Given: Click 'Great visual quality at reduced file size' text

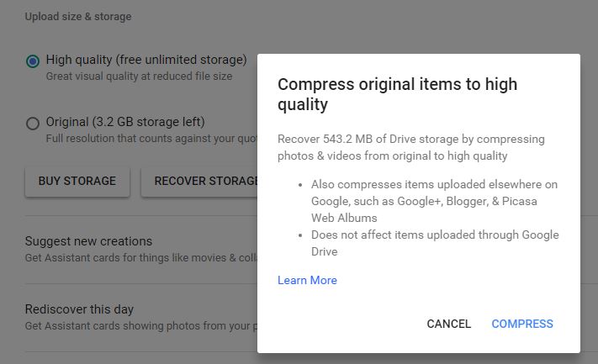Looking at the screenshot, I should 140,76.
